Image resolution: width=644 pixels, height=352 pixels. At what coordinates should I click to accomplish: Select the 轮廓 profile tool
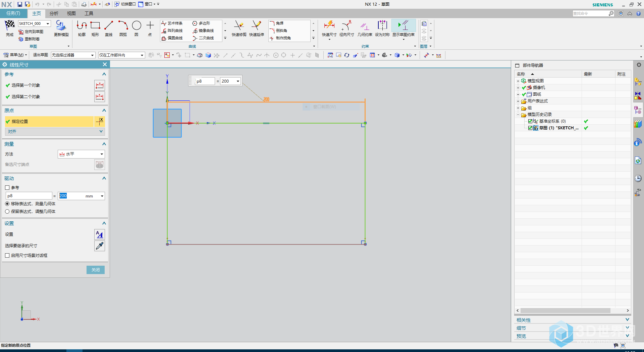[x=82, y=26]
